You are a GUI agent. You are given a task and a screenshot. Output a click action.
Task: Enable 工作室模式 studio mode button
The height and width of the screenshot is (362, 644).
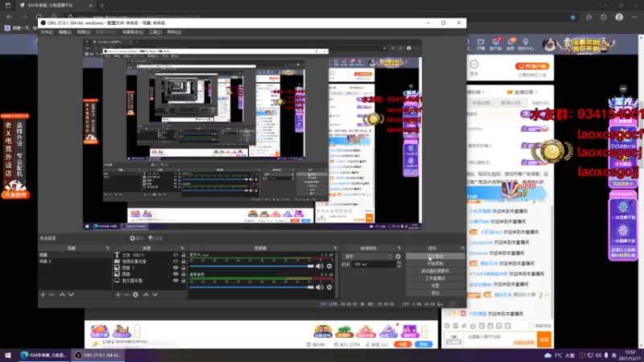(436, 278)
